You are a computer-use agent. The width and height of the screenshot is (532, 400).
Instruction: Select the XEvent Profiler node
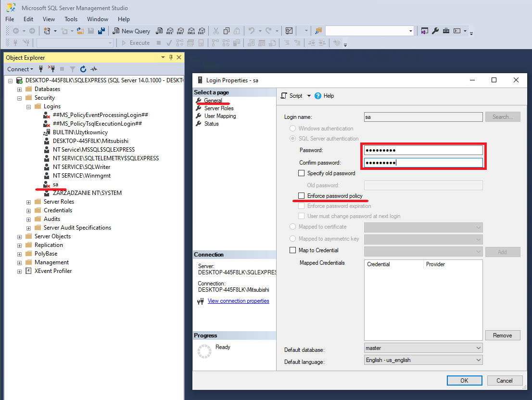[x=53, y=271]
